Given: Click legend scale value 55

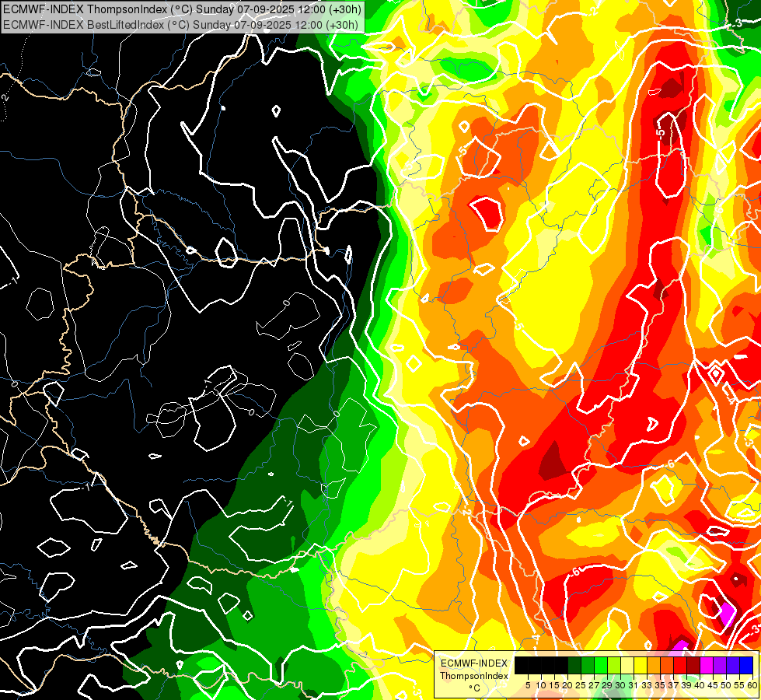Looking at the screenshot, I should 740,685.
